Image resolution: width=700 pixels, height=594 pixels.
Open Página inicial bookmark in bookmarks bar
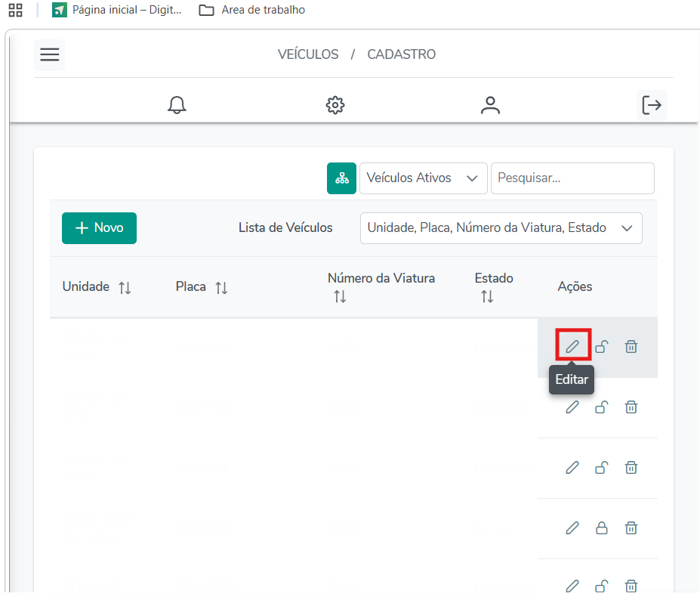[117, 11]
